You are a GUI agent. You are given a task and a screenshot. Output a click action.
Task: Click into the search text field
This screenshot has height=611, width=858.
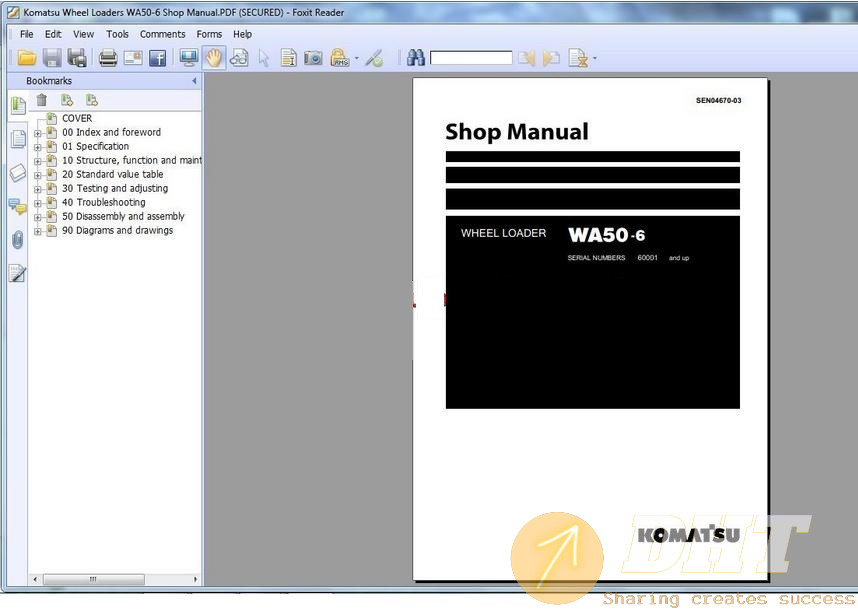click(x=471, y=58)
